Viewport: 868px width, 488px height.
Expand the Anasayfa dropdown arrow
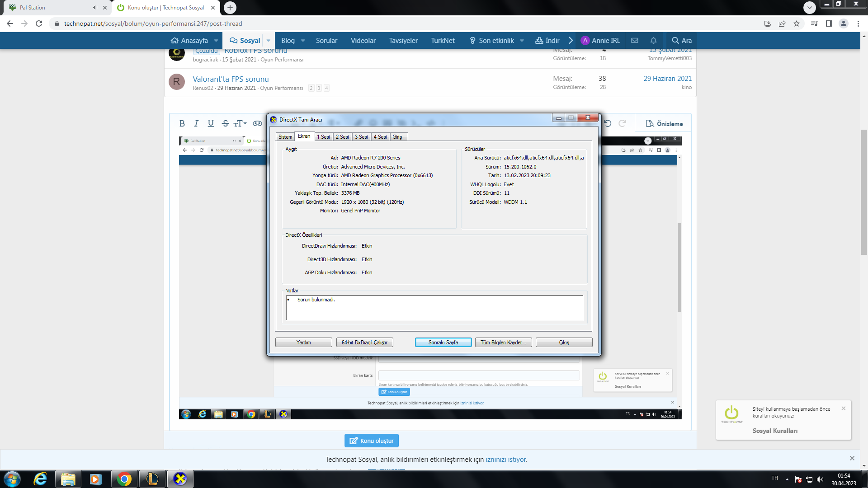[216, 41]
